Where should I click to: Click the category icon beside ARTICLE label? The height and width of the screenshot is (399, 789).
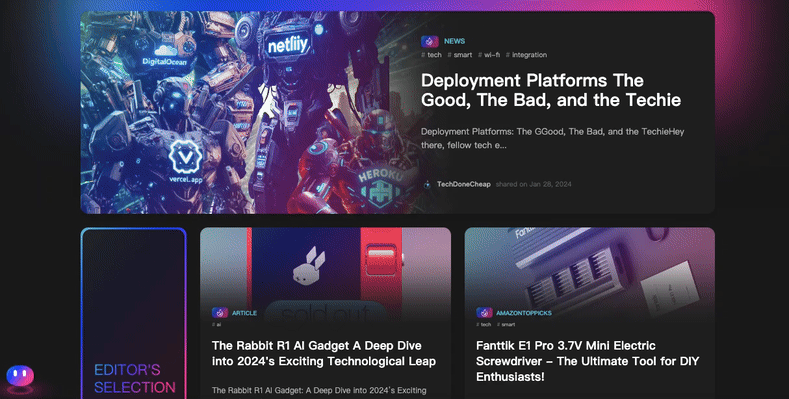click(220, 313)
